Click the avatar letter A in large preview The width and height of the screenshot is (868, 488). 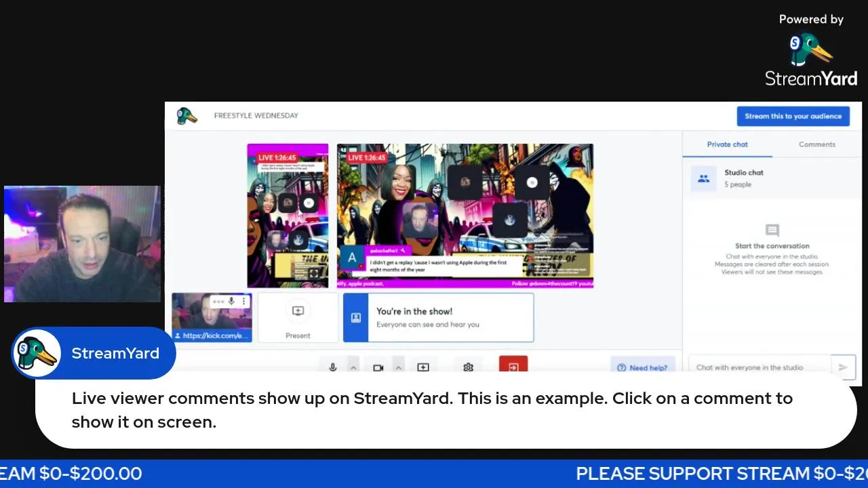351,258
